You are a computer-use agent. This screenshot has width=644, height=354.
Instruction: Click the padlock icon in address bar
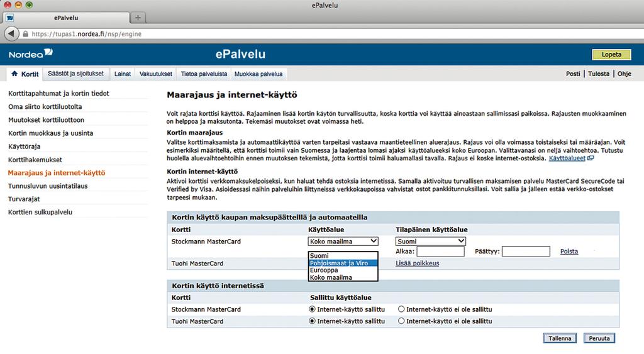(x=25, y=34)
